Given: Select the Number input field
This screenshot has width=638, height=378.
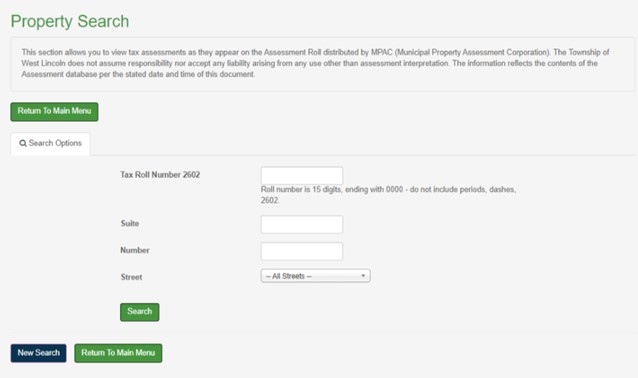Looking at the screenshot, I should pyautogui.click(x=302, y=251).
